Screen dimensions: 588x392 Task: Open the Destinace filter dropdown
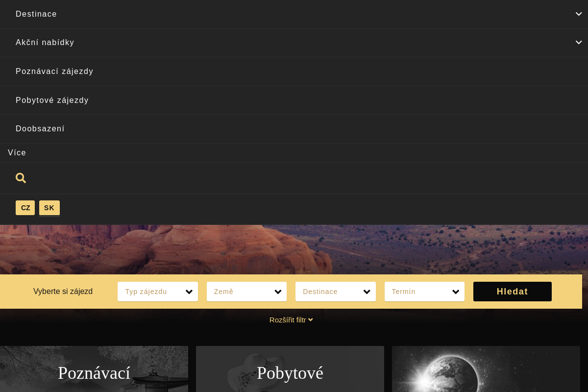336,292
